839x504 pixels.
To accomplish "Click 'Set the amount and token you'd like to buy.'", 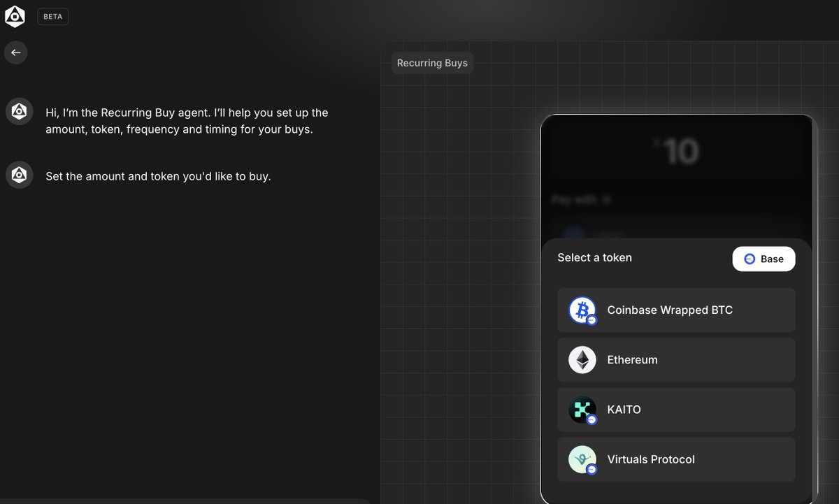I will [x=158, y=176].
